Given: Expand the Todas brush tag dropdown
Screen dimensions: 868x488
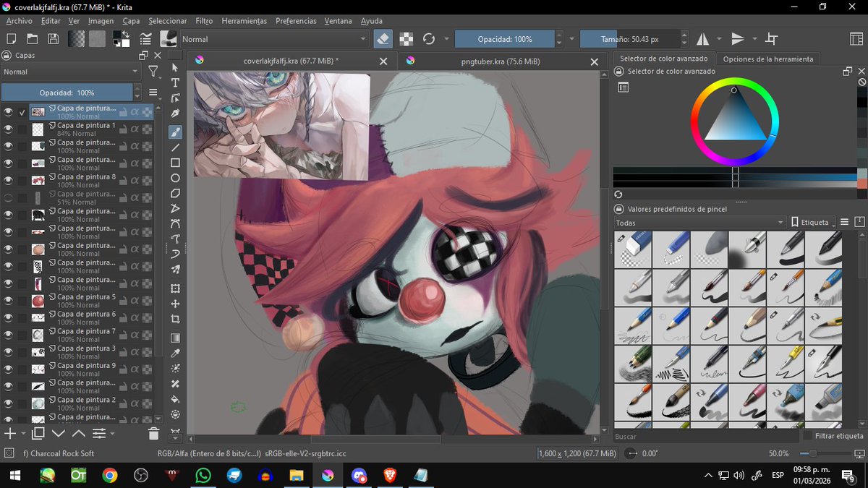Looking at the screenshot, I should [699, 223].
